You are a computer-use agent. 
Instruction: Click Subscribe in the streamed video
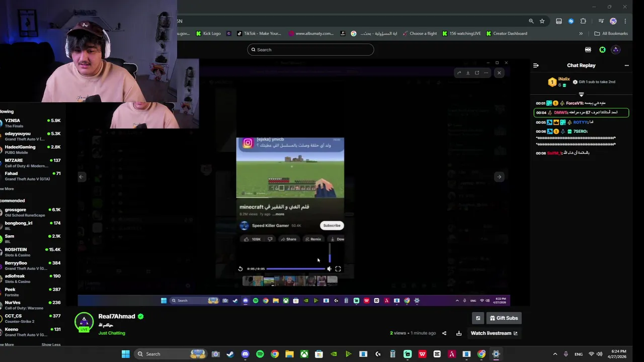(332, 225)
